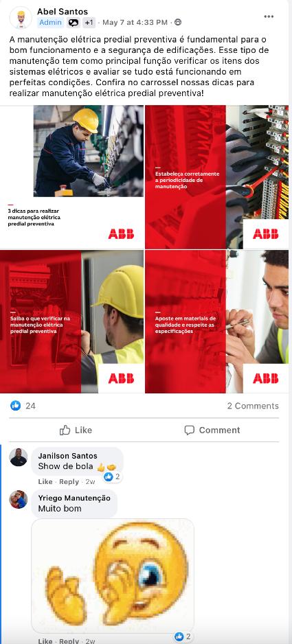292x644 pixels.
Task: Open the three-dot post options menu
Action: pyautogui.click(x=269, y=16)
